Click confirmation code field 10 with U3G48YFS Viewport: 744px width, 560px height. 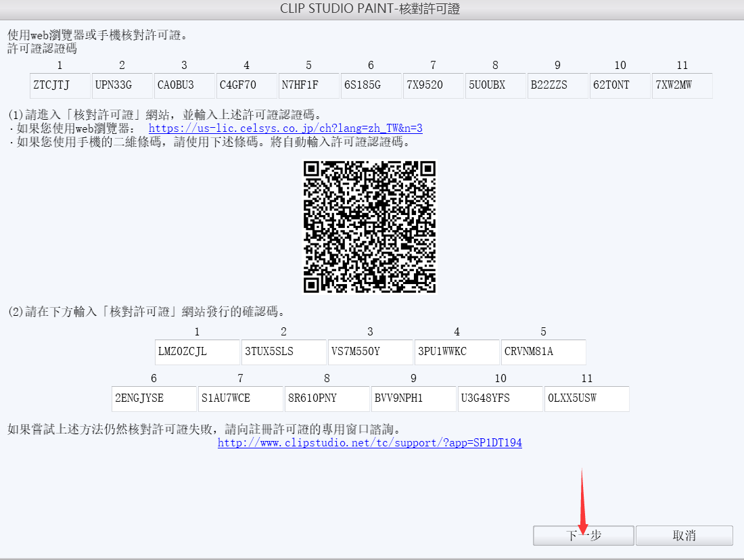pyautogui.click(x=501, y=398)
